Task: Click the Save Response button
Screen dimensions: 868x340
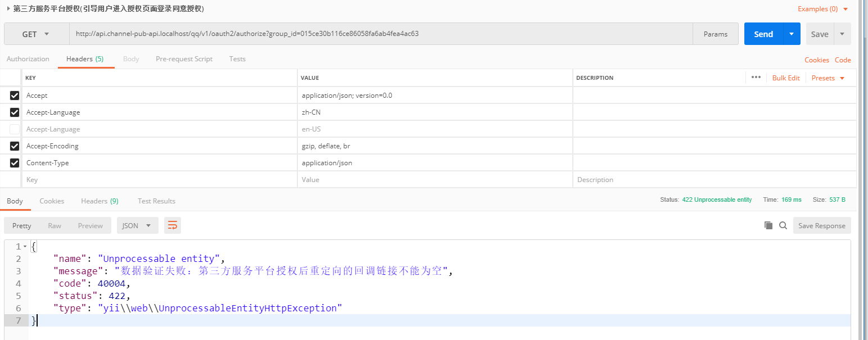Action: point(821,225)
